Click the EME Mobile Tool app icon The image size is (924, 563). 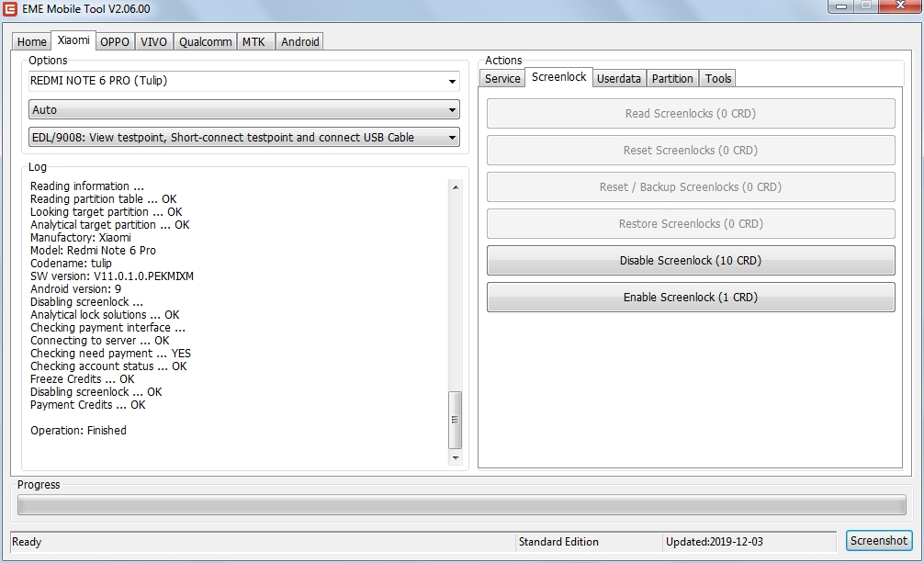point(10,9)
